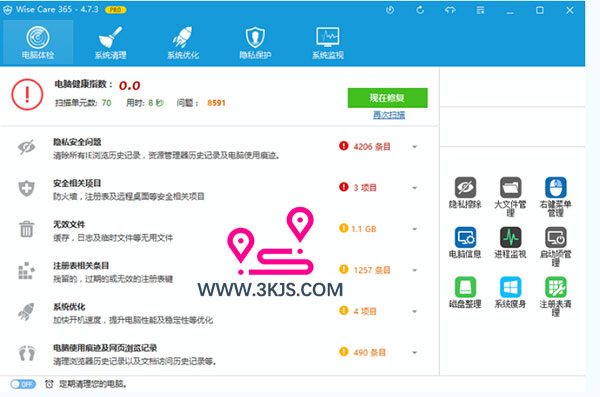Click the Wise Care 365 shield logo
The height and width of the screenshot is (397, 600).
(x=7, y=10)
